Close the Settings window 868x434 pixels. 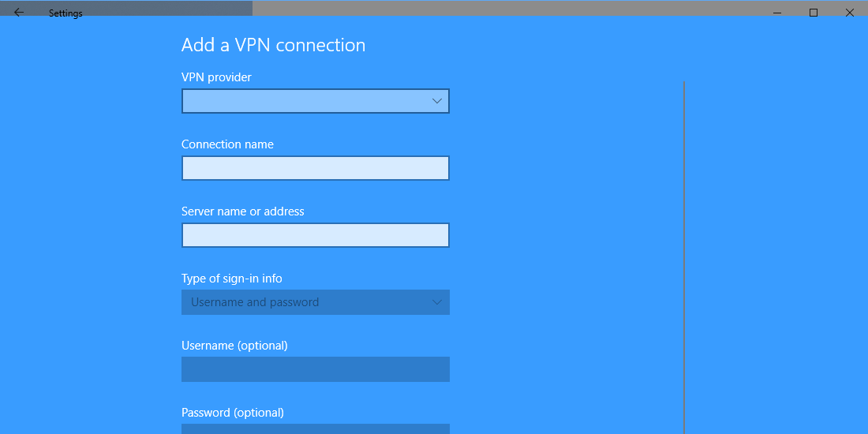(850, 13)
